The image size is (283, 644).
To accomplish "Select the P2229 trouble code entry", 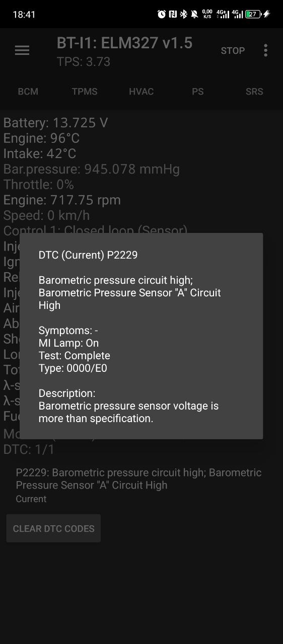I will [x=139, y=485].
